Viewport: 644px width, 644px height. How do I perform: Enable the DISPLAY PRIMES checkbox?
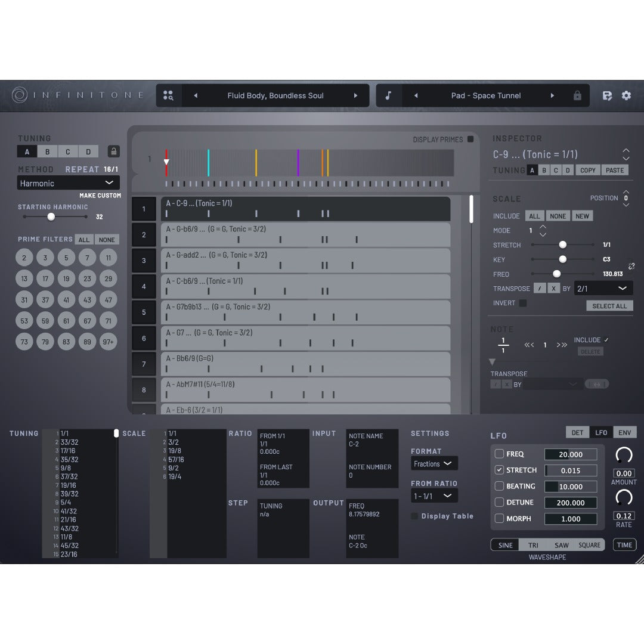[470, 139]
